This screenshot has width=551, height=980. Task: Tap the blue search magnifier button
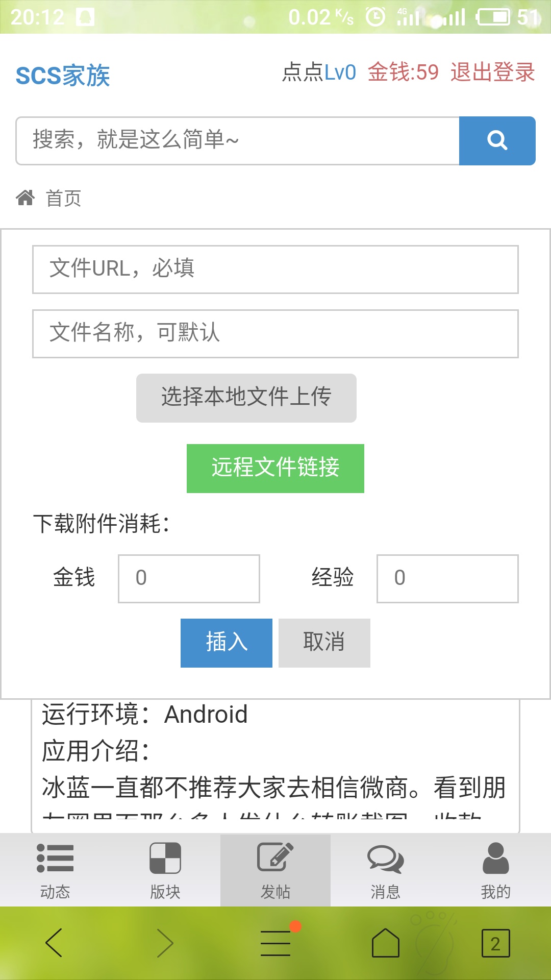click(497, 141)
